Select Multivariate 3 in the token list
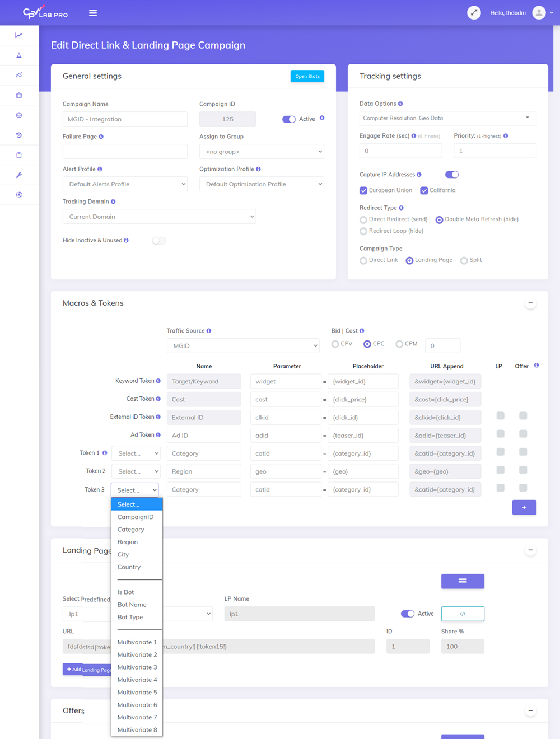The height and width of the screenshot is (739, 560). pyautogui.click(x=137, y=667)
